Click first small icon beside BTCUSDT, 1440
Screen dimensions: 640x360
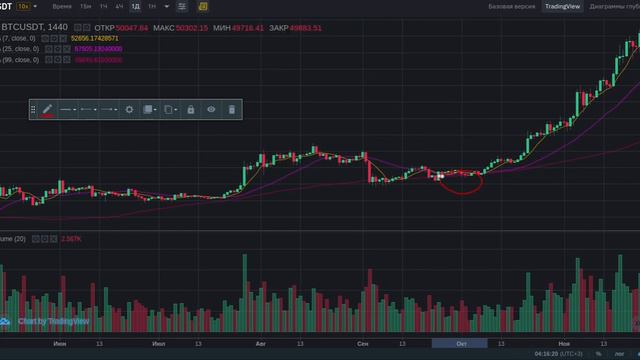(x=78, y=28)
